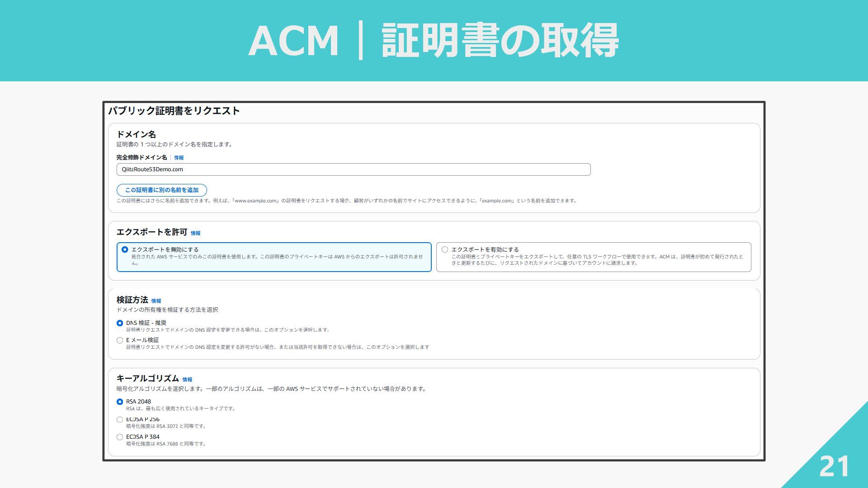Open 情報 link next to 検証方法

click(x=156, y=301)
